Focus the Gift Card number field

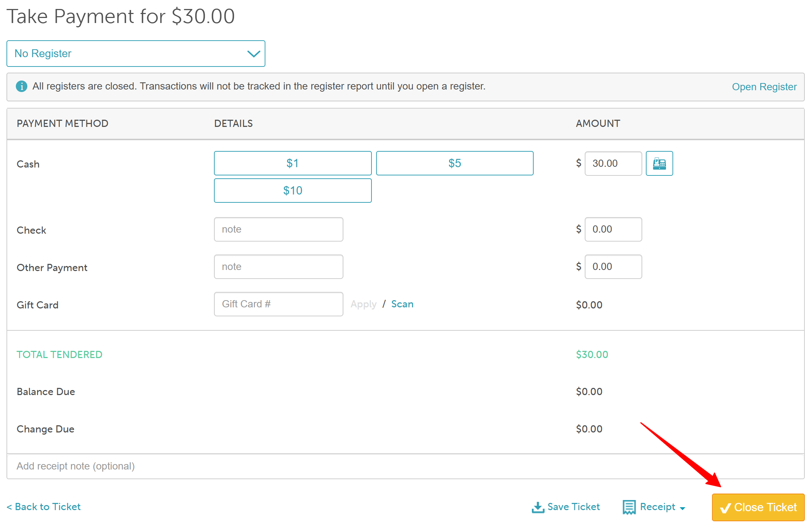[278, 304]
